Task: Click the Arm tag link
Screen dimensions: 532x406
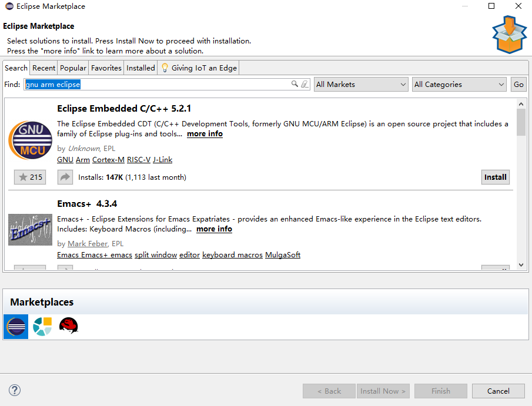Action: (x=83, y=160)
